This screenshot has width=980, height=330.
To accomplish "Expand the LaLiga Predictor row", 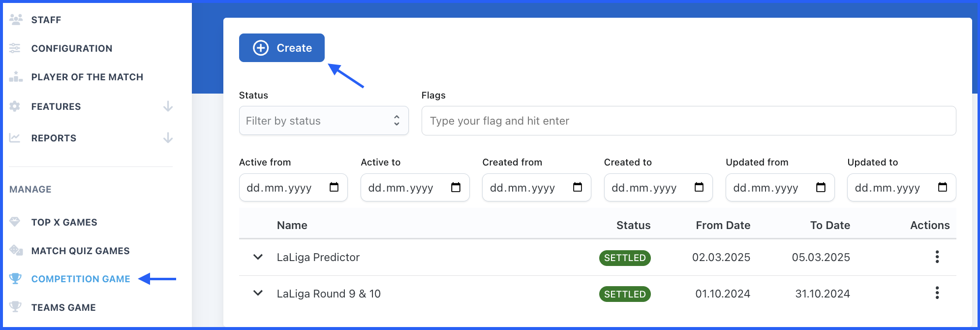I will [258, 257].
